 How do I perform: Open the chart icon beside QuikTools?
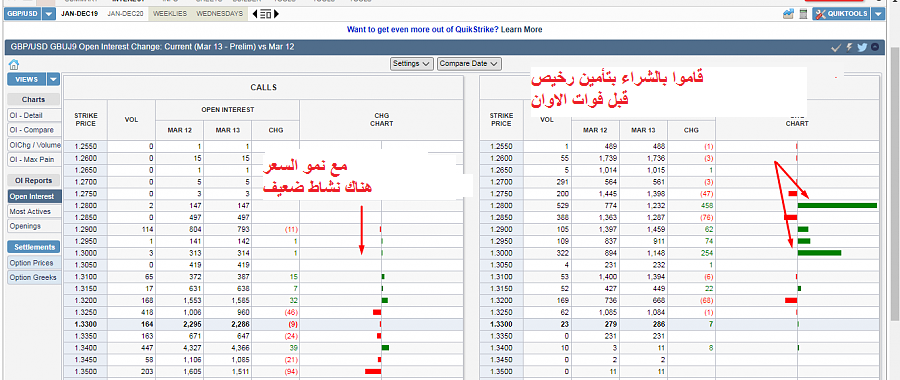point(788,14)
